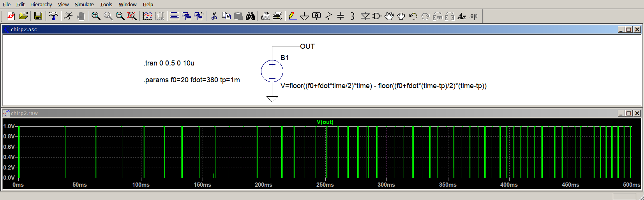Screen dimensions: 644x200
Task: Place a capacitor from the toolbar
Action: (341, 16)
